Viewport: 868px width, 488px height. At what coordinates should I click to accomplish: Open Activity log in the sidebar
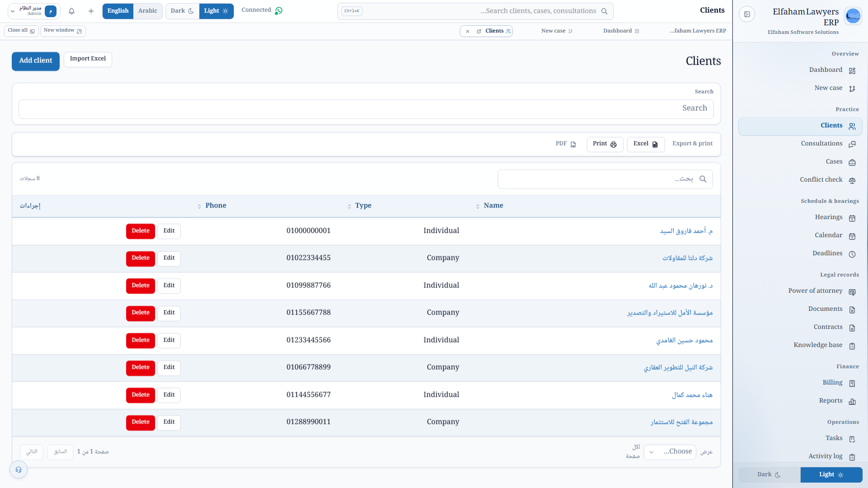800,456
